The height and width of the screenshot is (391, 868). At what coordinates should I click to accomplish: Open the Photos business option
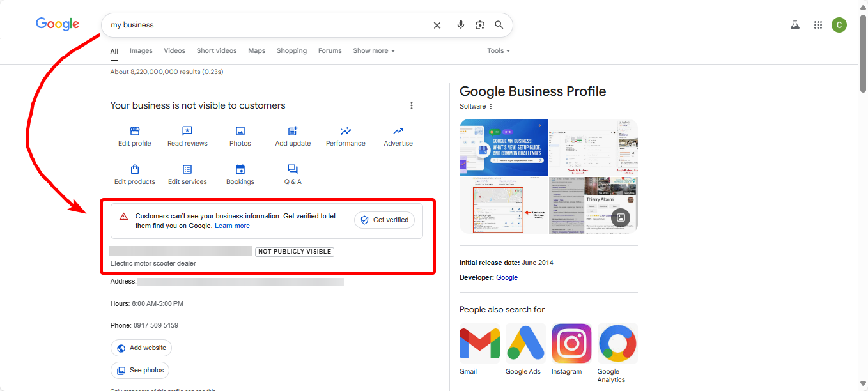(x=240, y=136)
